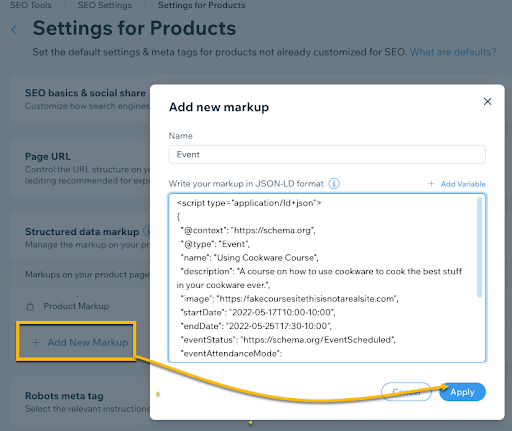Click the Structured data markup heading
The image size is (512, 431).
click(x=82, y=232)
